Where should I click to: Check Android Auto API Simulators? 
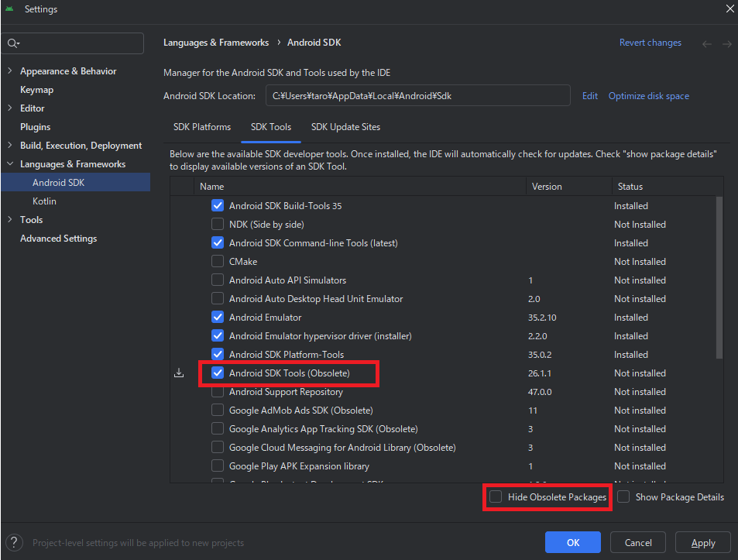218,280
